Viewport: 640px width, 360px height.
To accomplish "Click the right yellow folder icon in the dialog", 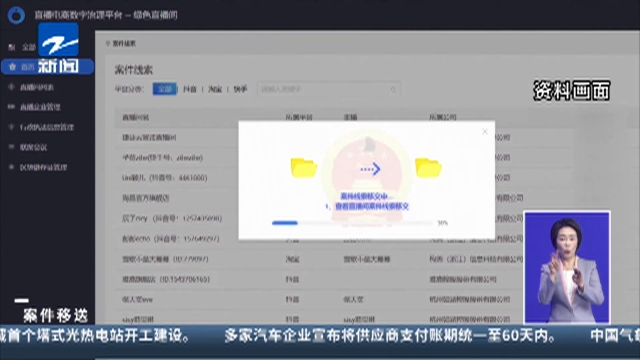I will coord(428,168).
